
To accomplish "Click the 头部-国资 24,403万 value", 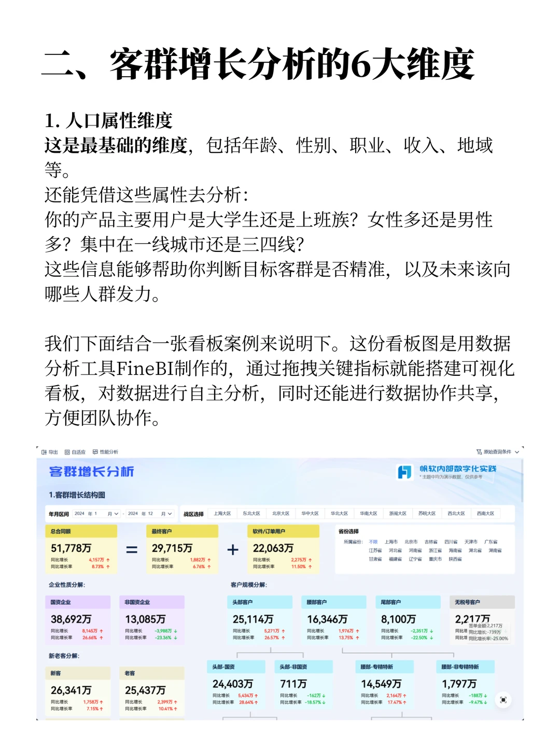I will pos(233,684).
